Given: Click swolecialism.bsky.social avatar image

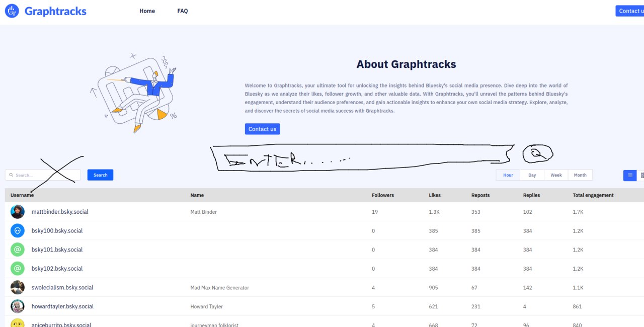Looking at the screenshot, I should tap(18, 287).
